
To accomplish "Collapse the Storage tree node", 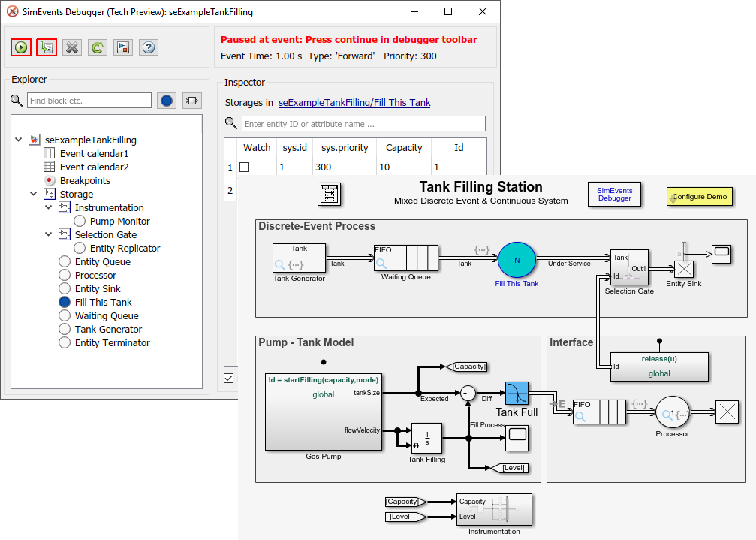I will tap(33, 194).
